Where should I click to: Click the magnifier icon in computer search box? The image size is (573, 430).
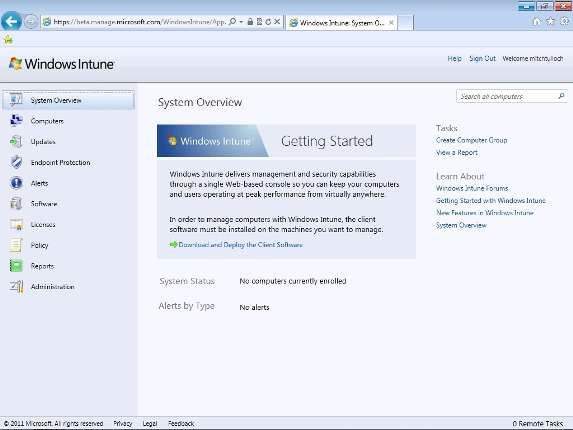coord(561,96)
